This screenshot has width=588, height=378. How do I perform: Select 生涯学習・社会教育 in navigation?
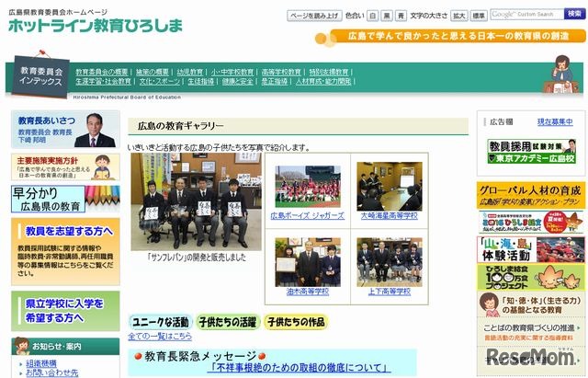tap(104, 81)
